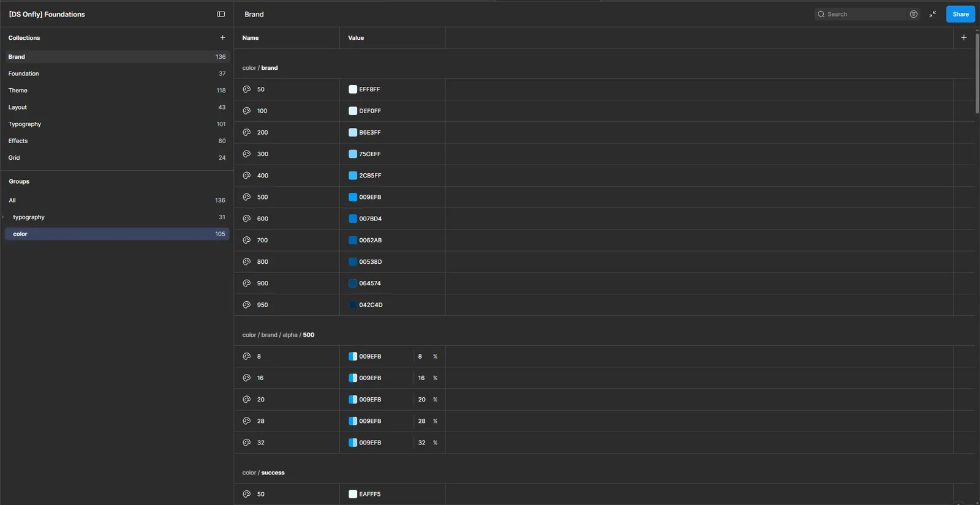Add a new collection with plus icon
This screenshot has height=505, width=980.
[x=222, y=37]
